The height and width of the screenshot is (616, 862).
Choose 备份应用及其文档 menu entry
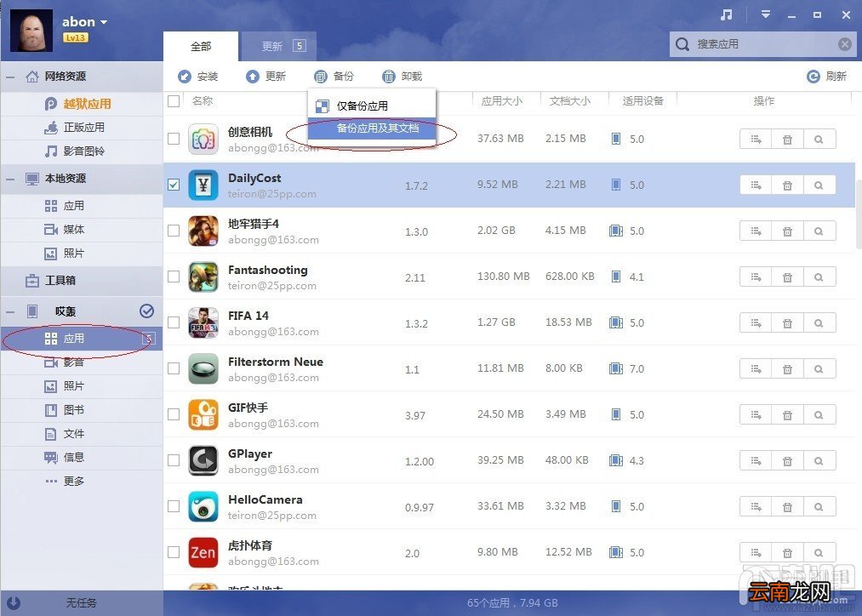[x=372, y=128]
